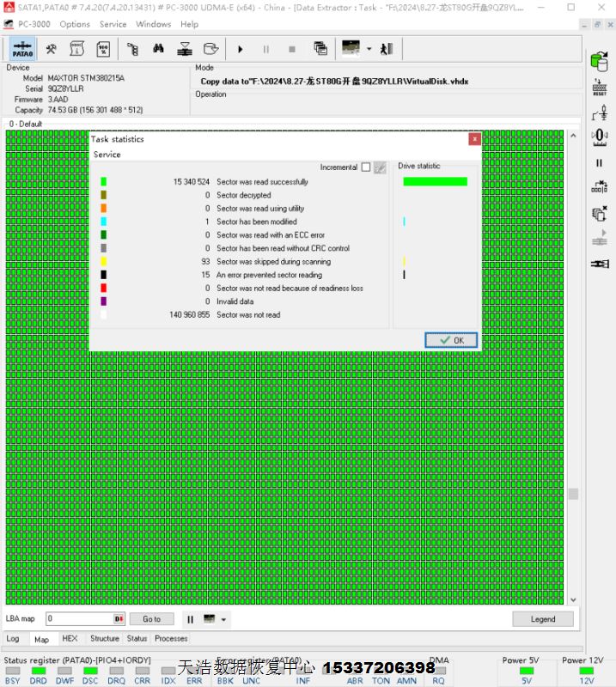
Task: Toggle the pause button next to Go to
Action: [190, 619]
